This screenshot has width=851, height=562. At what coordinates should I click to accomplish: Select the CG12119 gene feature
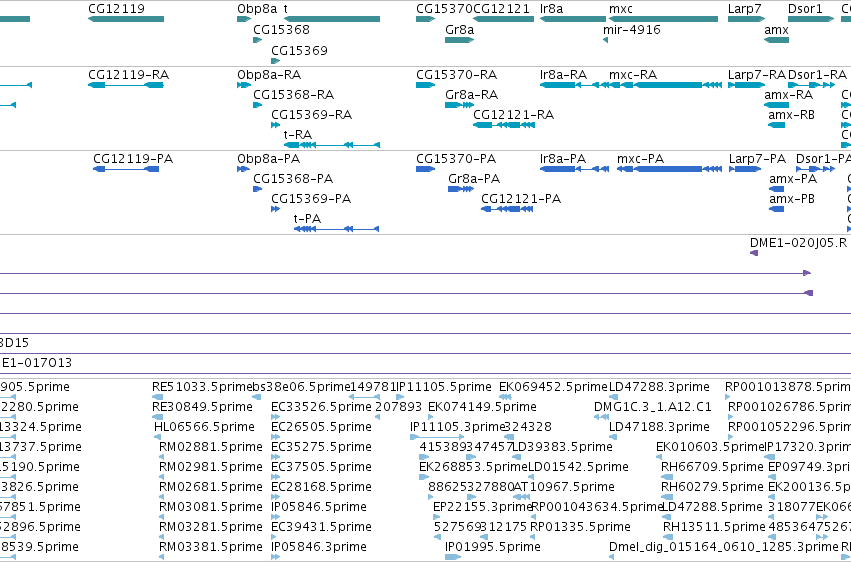pyautogui.click(x=126, y=19)
